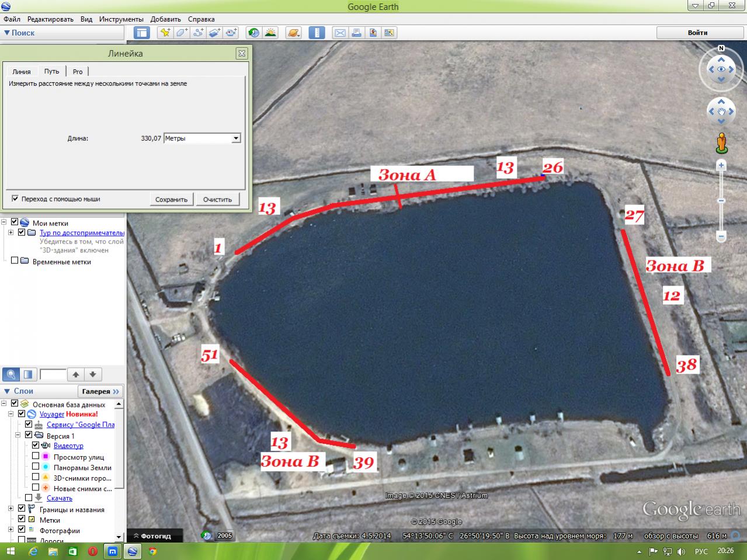This screenshot has height=560, width=747.
Task: Switch to the Линия tab in ruler
Action: pos(22,71)
